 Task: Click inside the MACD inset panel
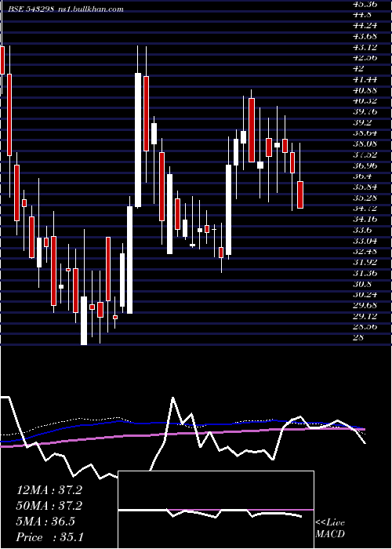click(216, 510)
